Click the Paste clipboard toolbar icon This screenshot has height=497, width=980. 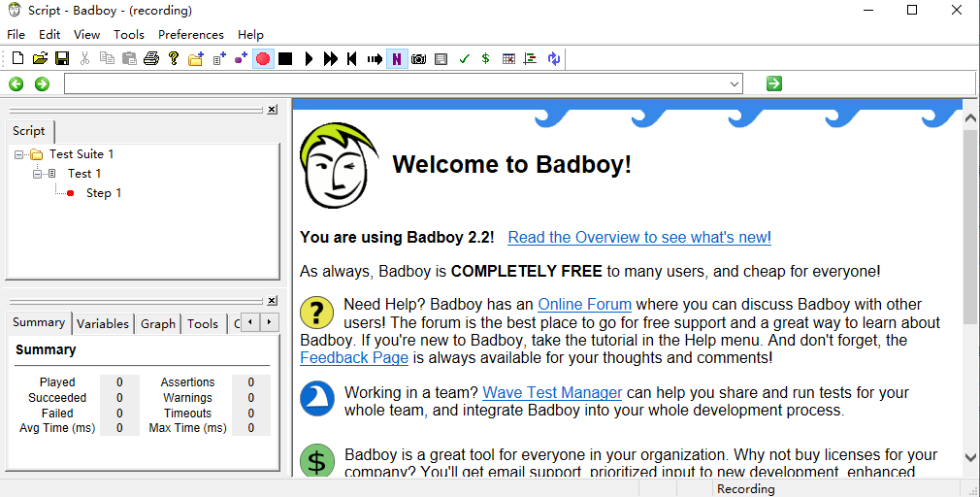click(129, 59)
